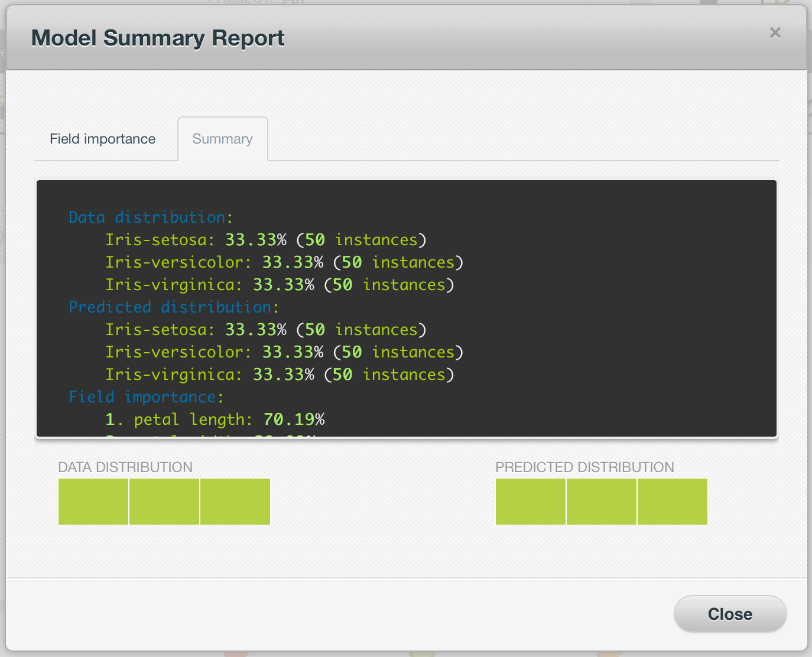
Task: Click the 'Field importance:' heading in summary text
Action: pos(146,397)
